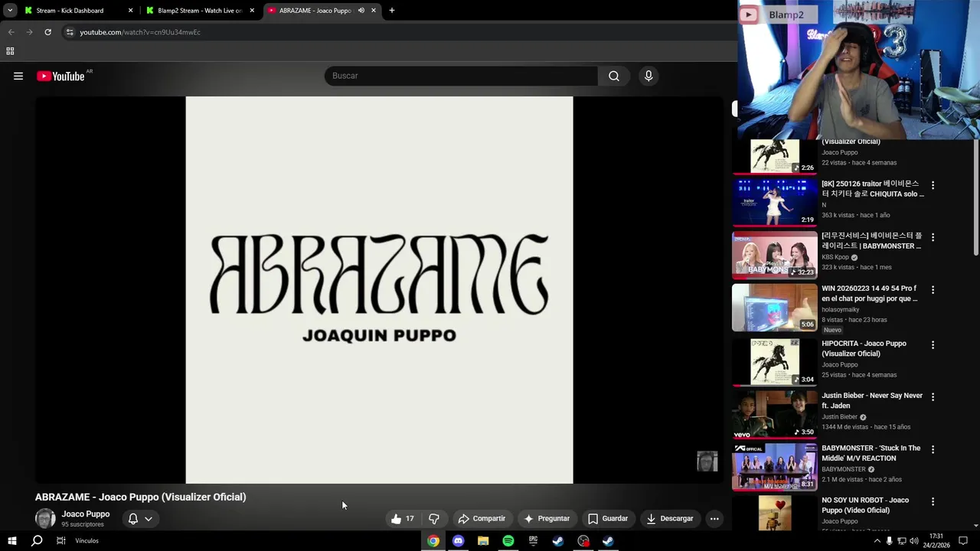
Task: Open options for the traitor CHIQUITA video
Action: [x=933, y=185]
